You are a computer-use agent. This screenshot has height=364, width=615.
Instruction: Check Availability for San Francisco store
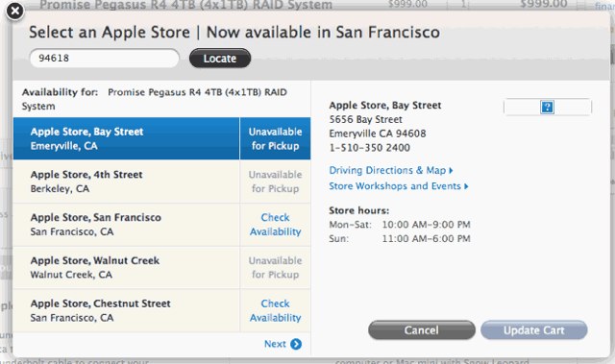click(276, 225)
